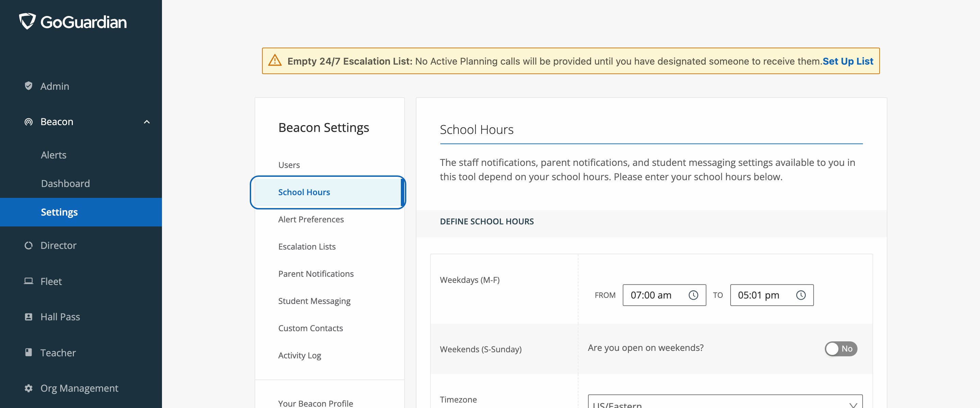Click the Beacon signal icon
The image size is (980, 408).
pyautogui.click(x=29, y=122)
